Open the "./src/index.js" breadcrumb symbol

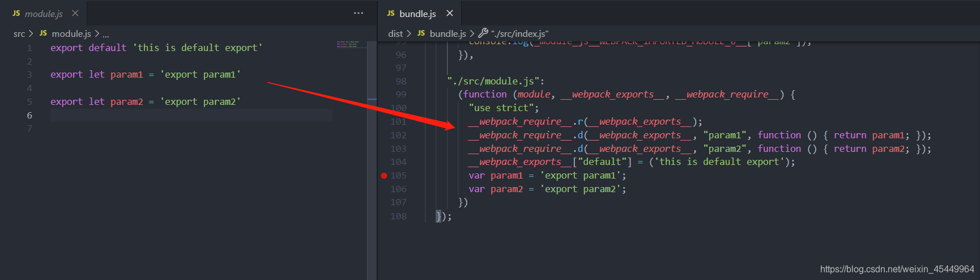click(x=519, y=34)
